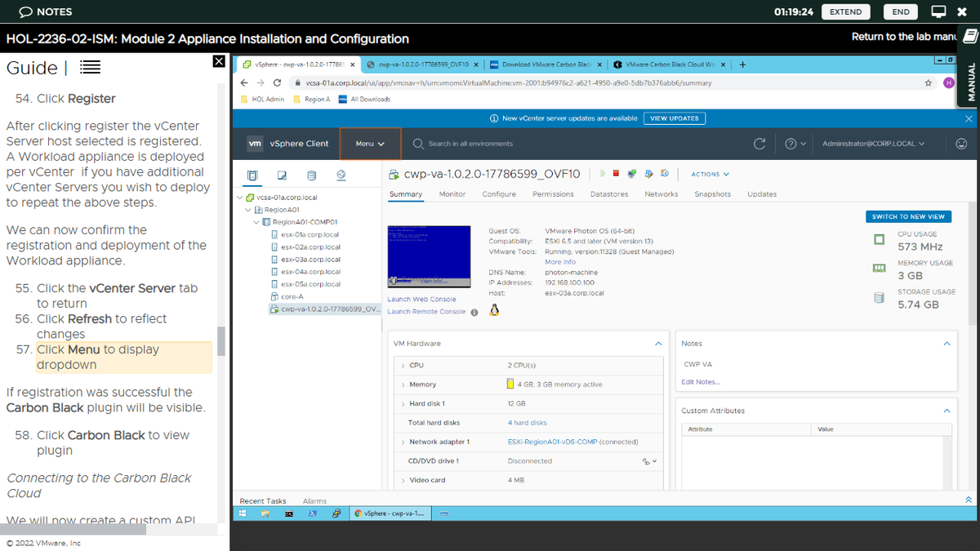Open Hosts and Clusters inventory view
The height and width of the screenshot is (551, 980).
[252, 175]
